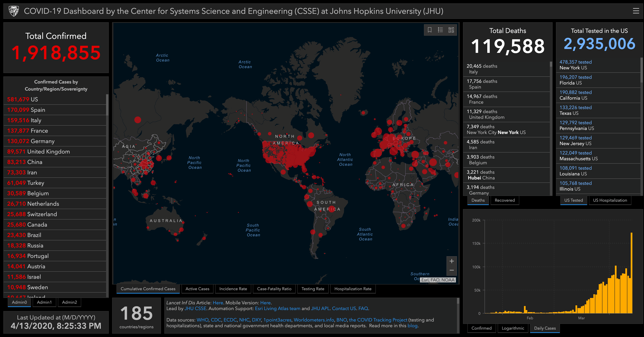Open the hamburger menu in the header
This screenshot has width=644, height=337.
pos(636,11)
